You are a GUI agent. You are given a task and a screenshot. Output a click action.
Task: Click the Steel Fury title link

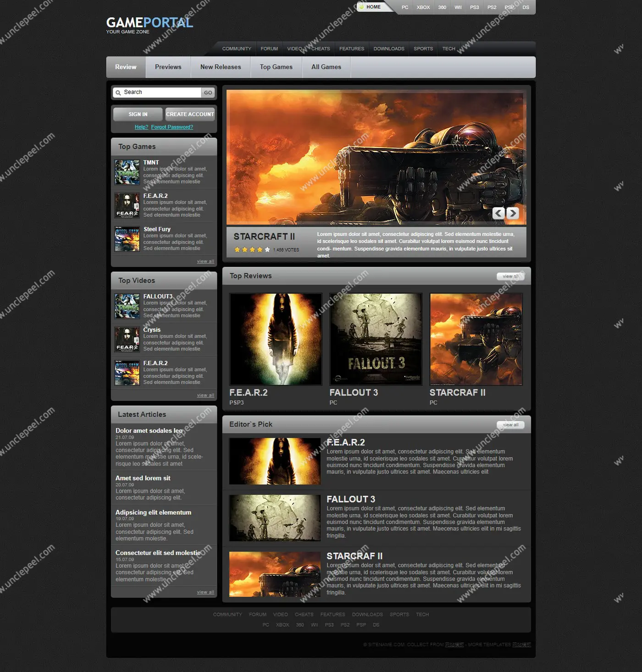157,229
